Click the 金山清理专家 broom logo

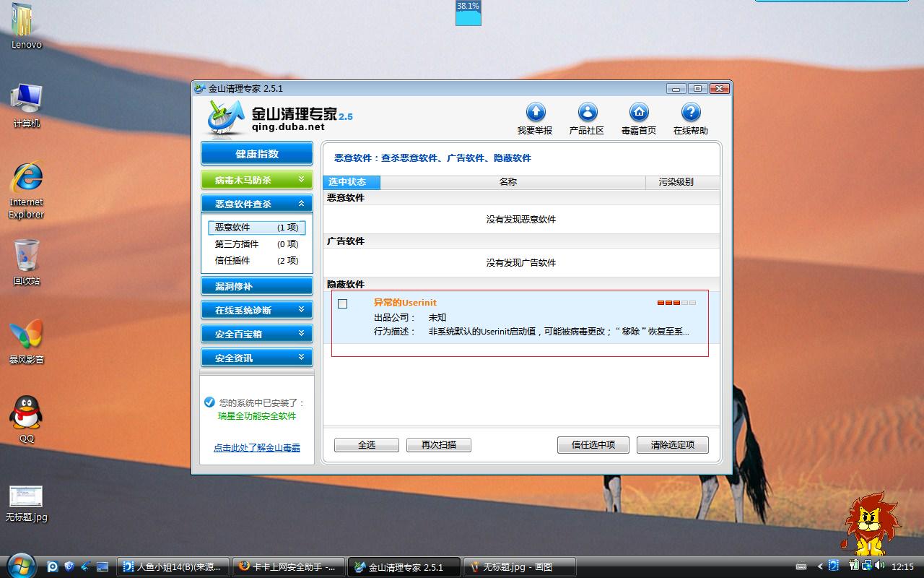(227, 117)
